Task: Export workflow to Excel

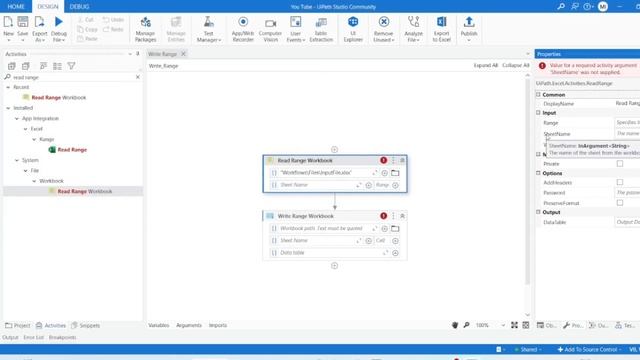Action: tap(442, 29)
